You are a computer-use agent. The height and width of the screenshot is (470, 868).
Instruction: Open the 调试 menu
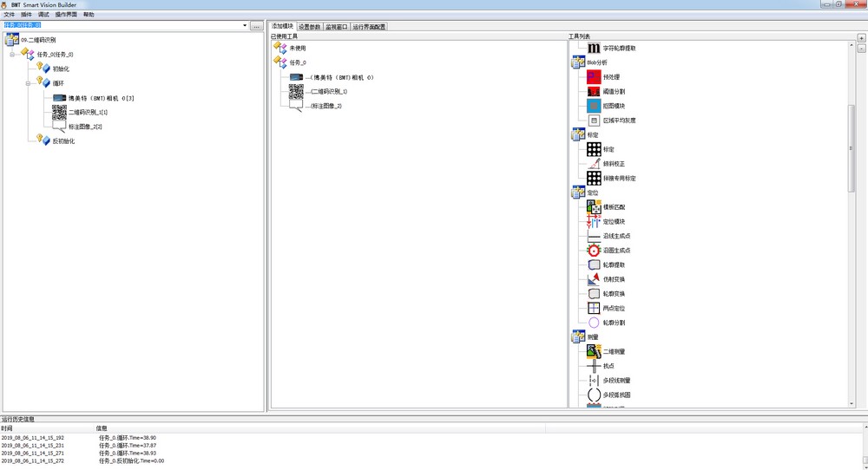point(43,15)
